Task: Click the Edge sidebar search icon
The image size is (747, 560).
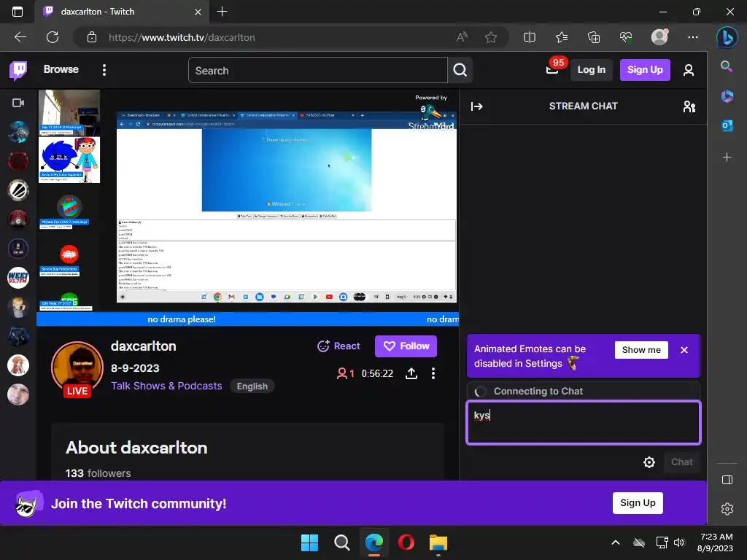Action: (727, 66)
